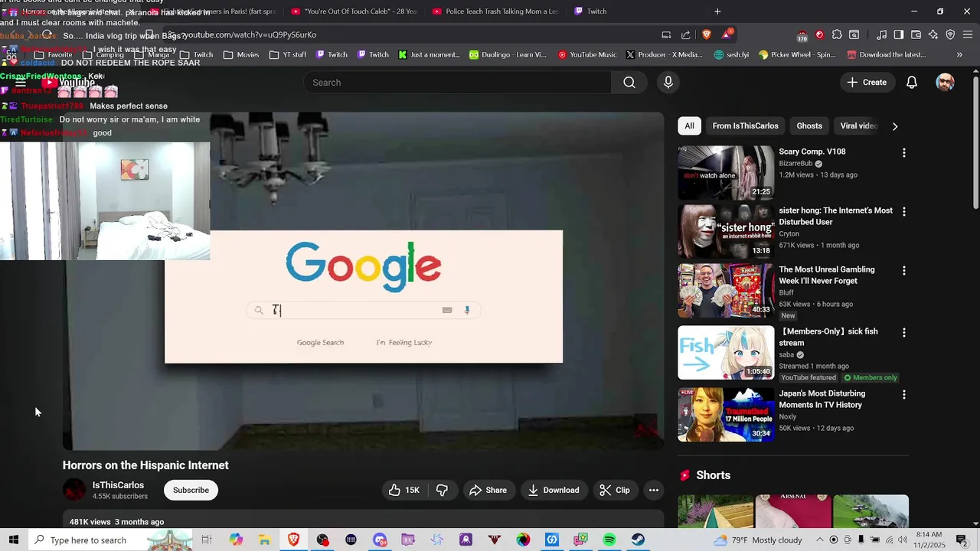Select the All filter chip
Screen dimensions: 980x551
(689, 126)
